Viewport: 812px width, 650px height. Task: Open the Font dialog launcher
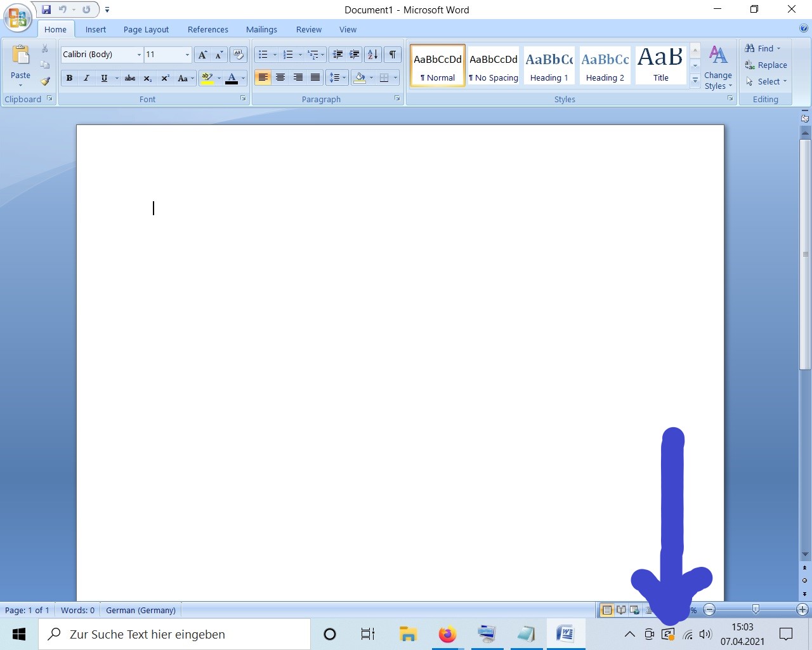click(243, 98)
